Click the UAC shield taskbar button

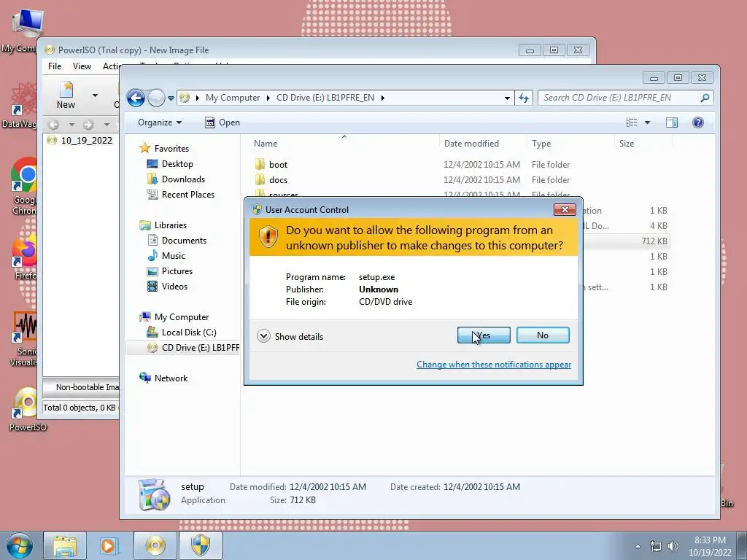point(201,545)
